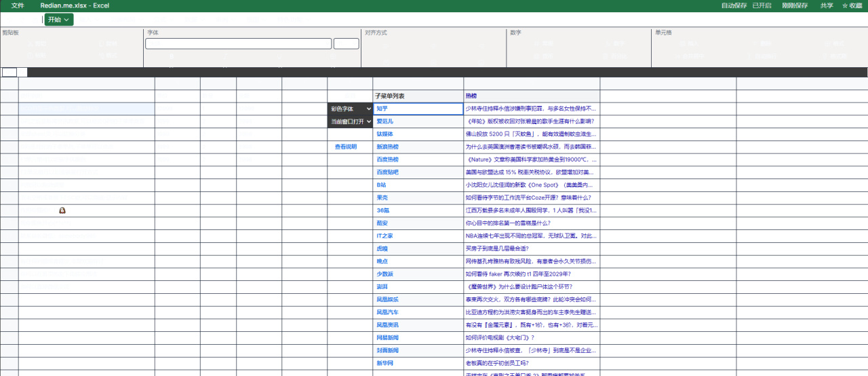Click the 刚刚保存 save status
The width and height of the screenshot is (868, 376).
tap(795, 5)
